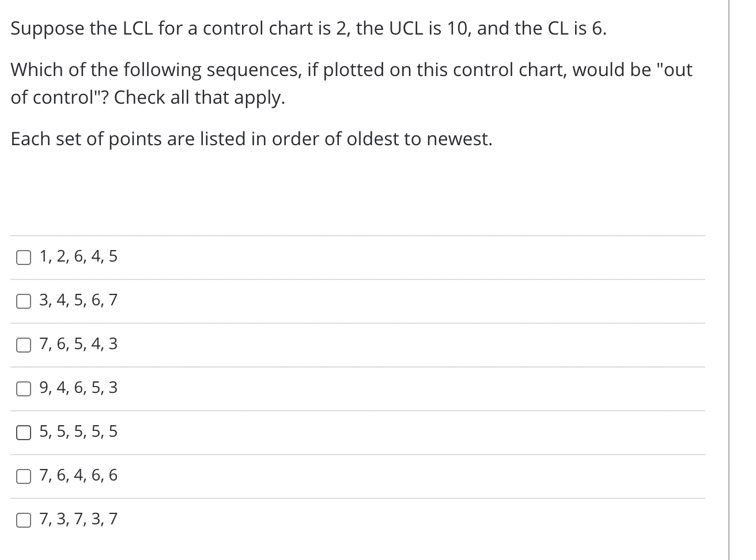This screenshot has width=756, height=560.
Task: Check the box next to "3, 4, 5, 6, 7"
Action: click(23, 301)
